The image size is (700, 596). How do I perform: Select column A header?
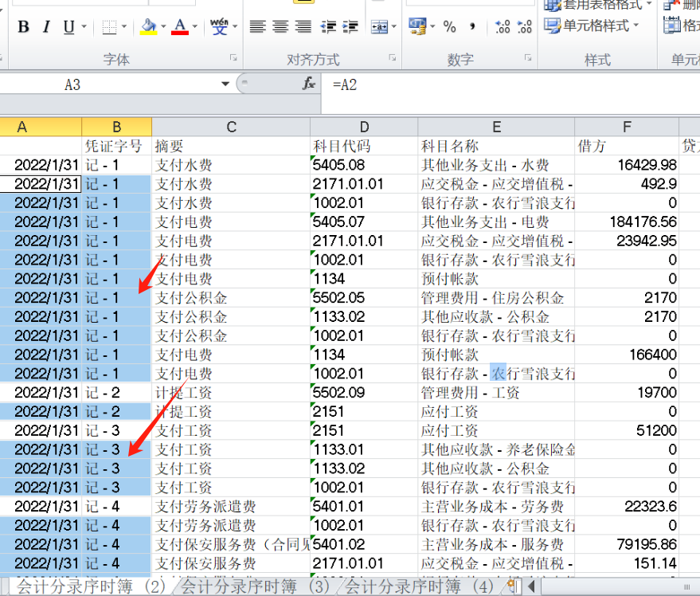coord(40,127)
